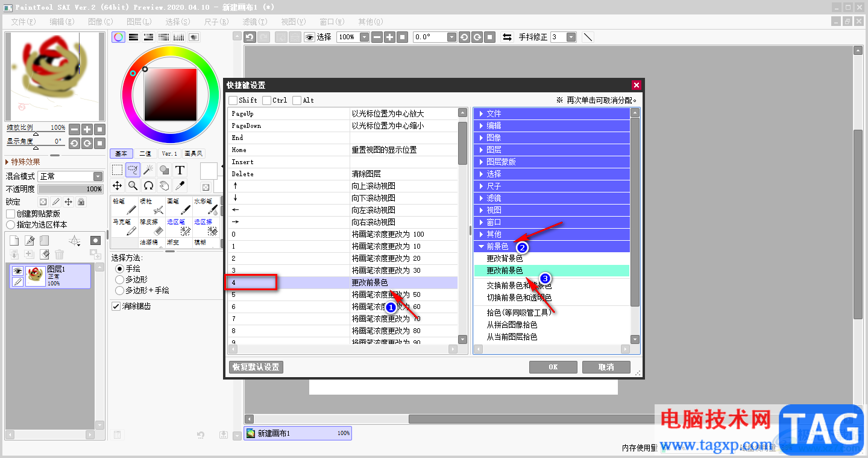Screen dimensions: 868x458
Task: Show the RGB slider panel icon
Action: (134, 37)
